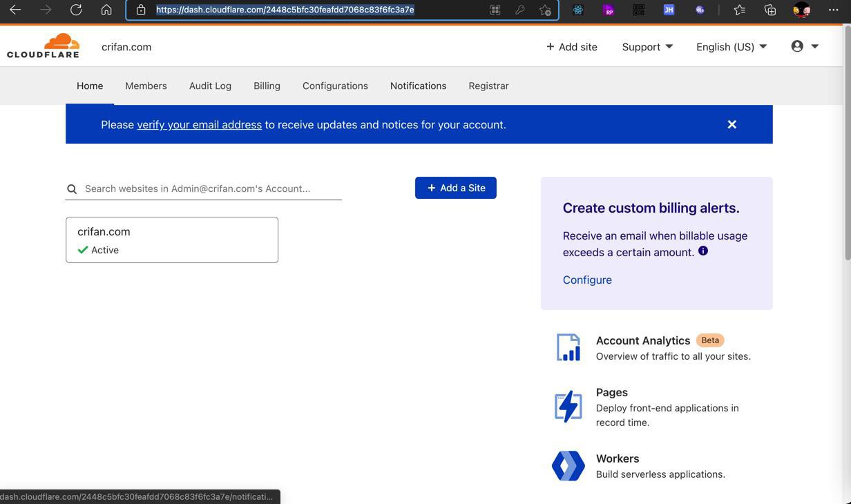Click the Create custom billing alerts heading
The width and height of the screenshot is (851, 504).
[x=651, y=208]
